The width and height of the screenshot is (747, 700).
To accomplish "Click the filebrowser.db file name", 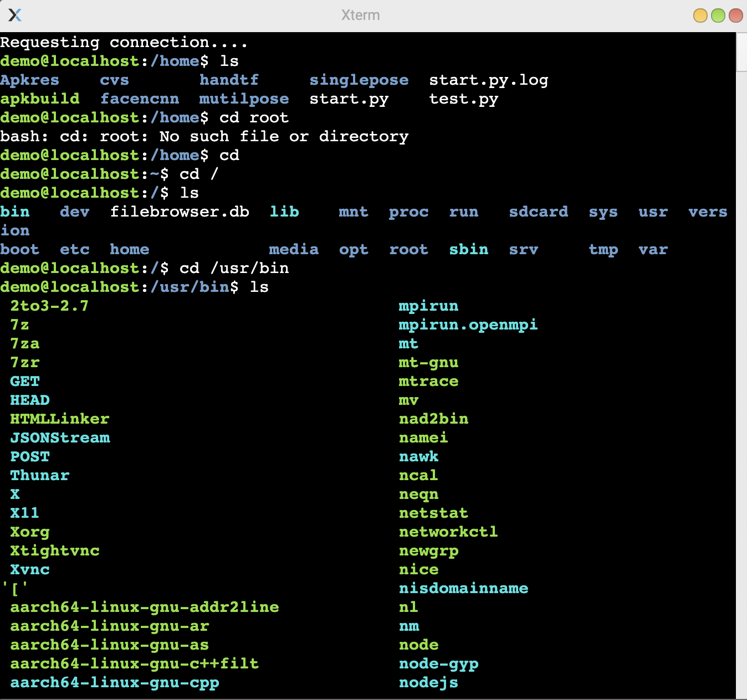I will coord(180,212).
